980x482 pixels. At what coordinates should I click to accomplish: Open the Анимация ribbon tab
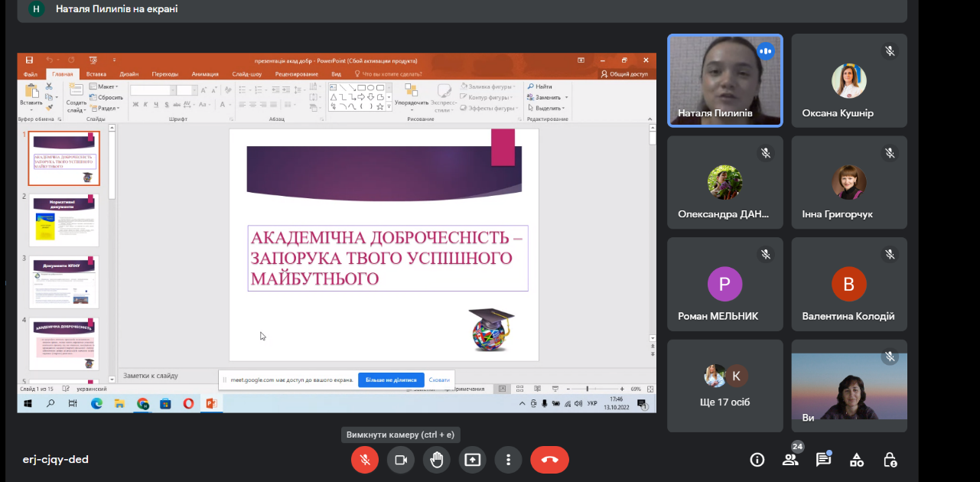pyautogui.click(x=205, y=74)
